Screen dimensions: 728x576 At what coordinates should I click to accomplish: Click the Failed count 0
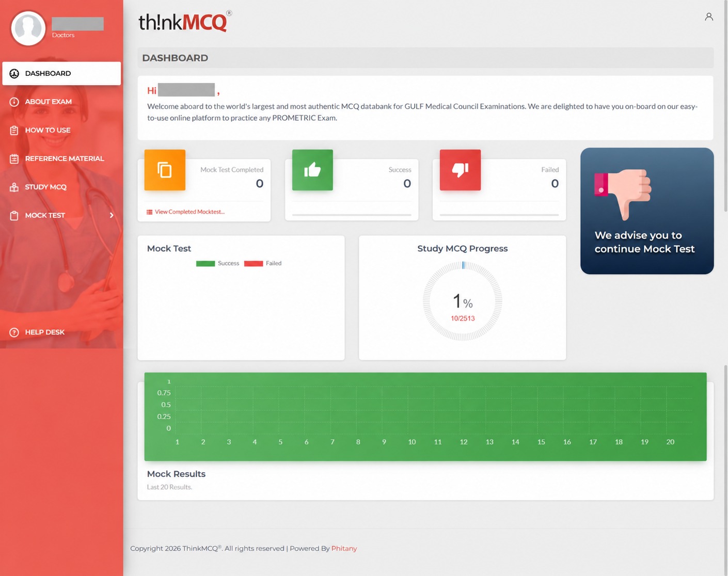(555, 183)
